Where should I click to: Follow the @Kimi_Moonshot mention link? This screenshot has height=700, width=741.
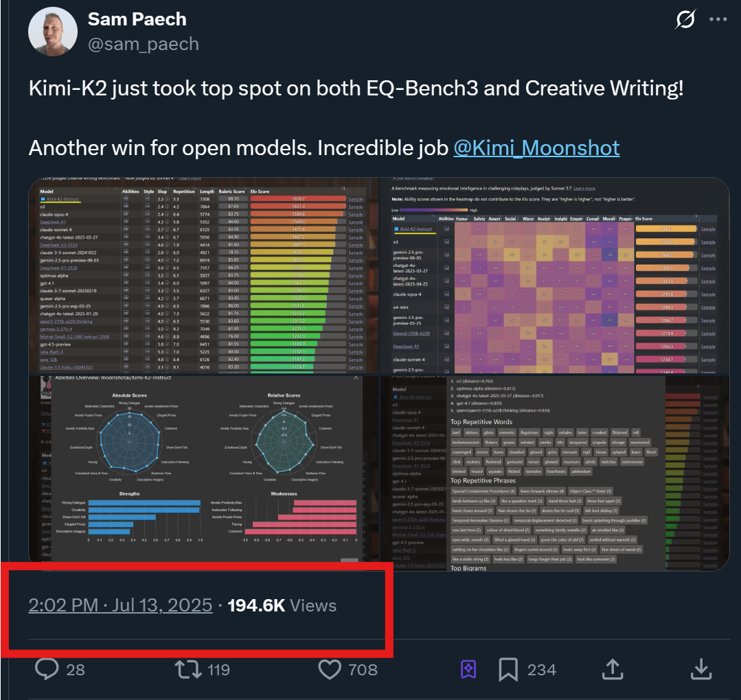pyautogui.click(x=537, y=148)
